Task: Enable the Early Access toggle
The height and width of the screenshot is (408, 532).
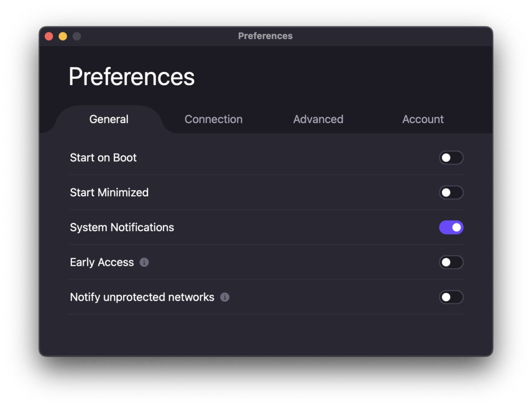Action: point(451,262)
